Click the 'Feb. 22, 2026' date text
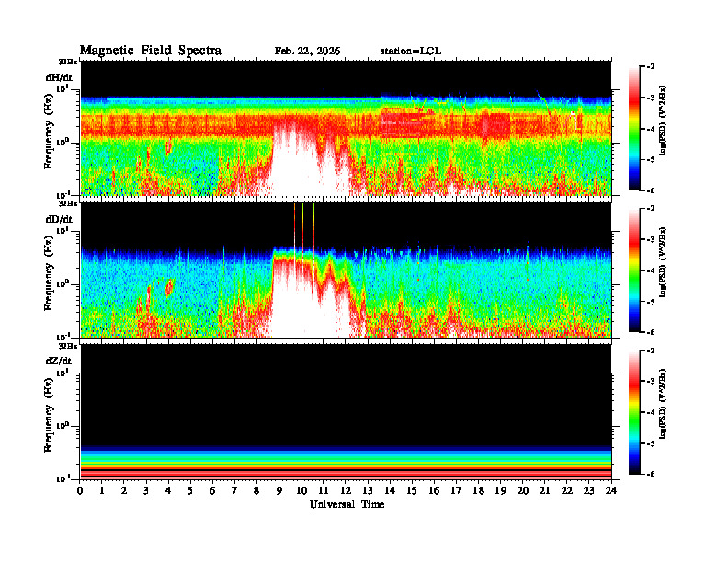The image size is (728, 563). tap(307, 51)
